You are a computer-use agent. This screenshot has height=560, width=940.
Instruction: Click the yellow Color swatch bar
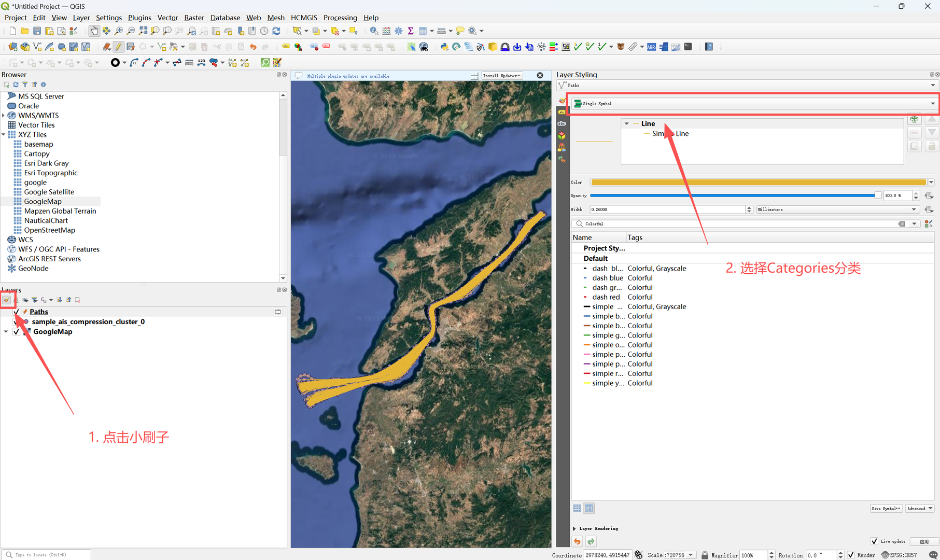click(x=758, y=183)
